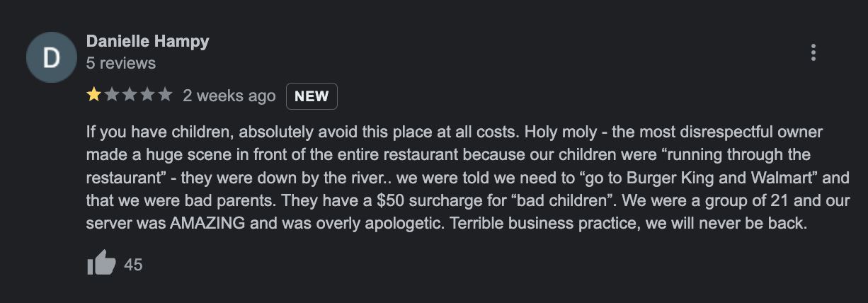Click the fourth gray star in the rating

click(147, 96)
